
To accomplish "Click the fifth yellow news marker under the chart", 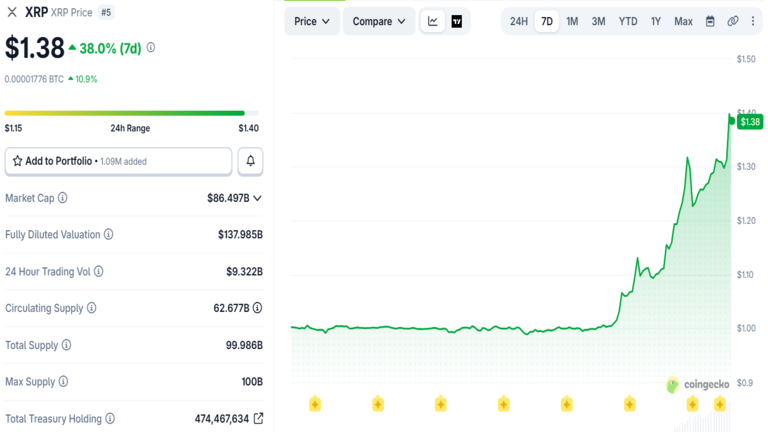I will (567, 404).
